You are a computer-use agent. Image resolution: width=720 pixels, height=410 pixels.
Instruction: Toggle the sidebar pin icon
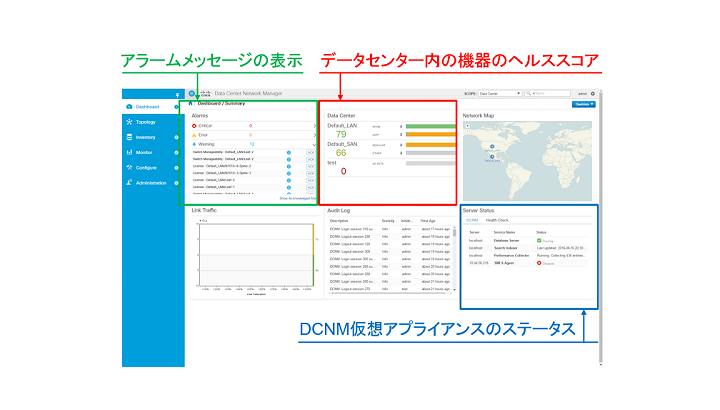(176, 94)
